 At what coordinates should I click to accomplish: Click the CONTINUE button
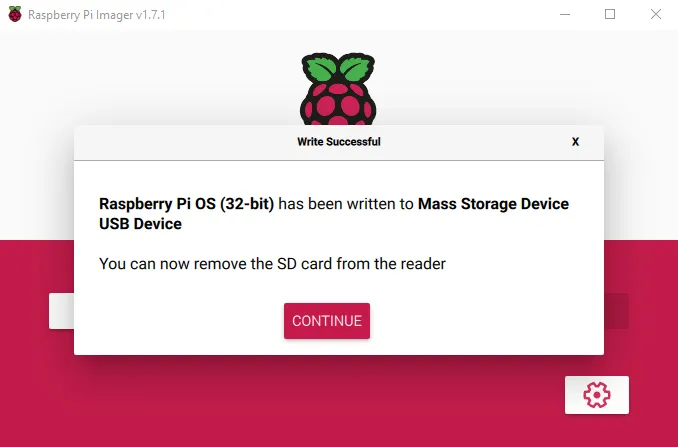coord(327,321)
